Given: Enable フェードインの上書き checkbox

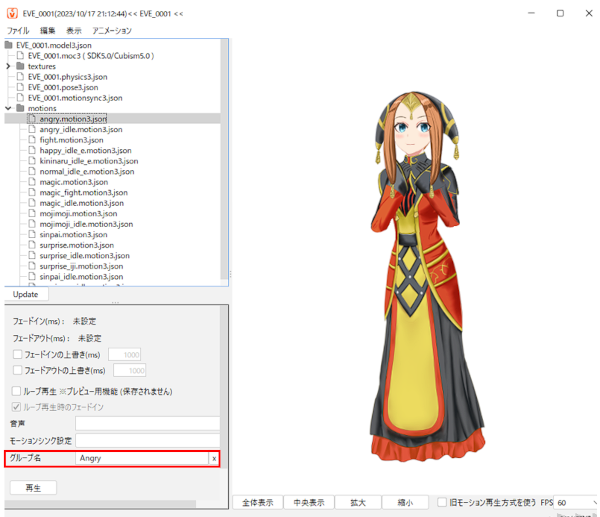Looking at the screenshot, I should (17, 354).
